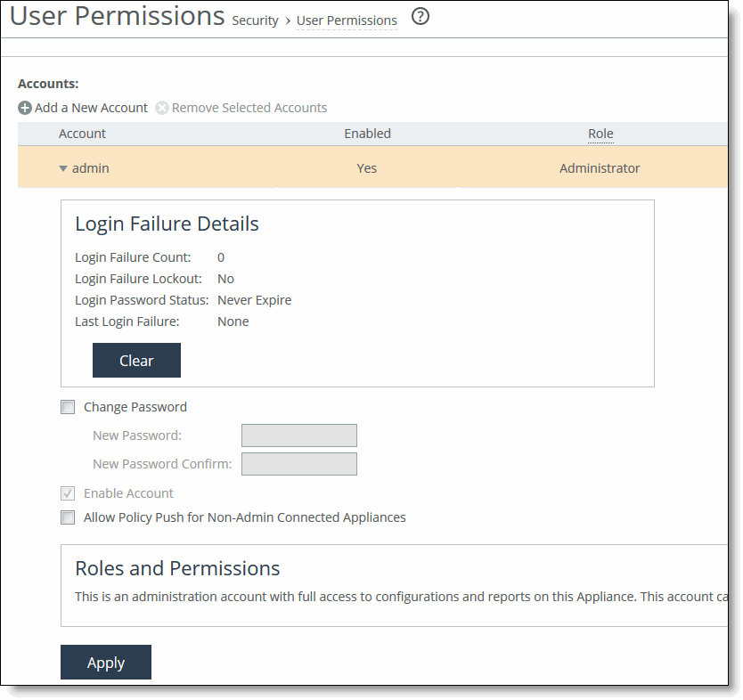Screen dimensions: 743x700
Task: Sort by the Enabled column header
Action: [367, 134]
